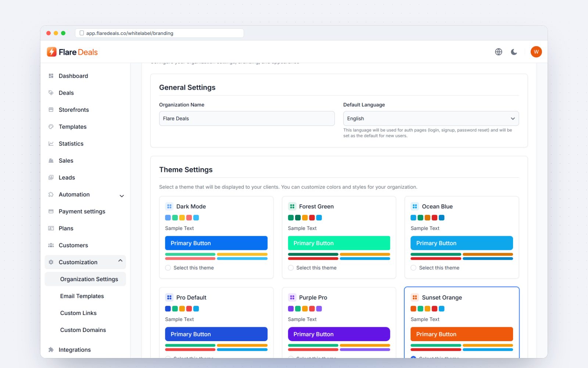Click Sunset Orange Primary Button
Screen dimensions: 588x368
462,334
